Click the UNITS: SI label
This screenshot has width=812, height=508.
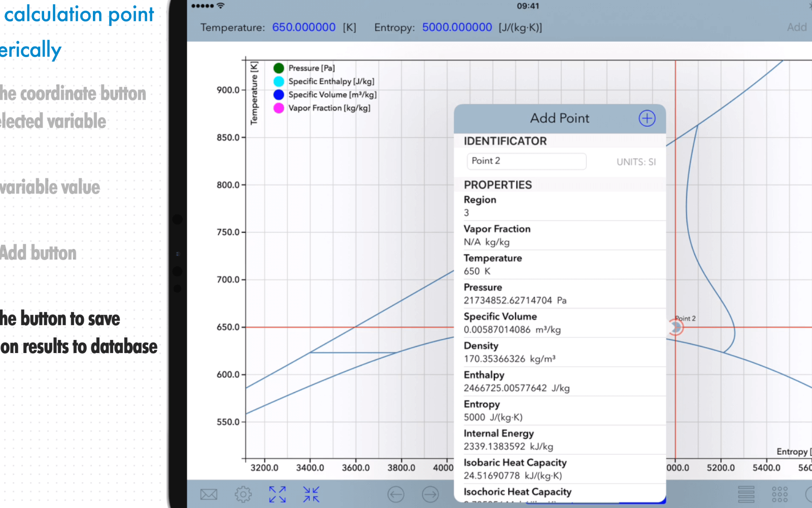tap(635, 162)
